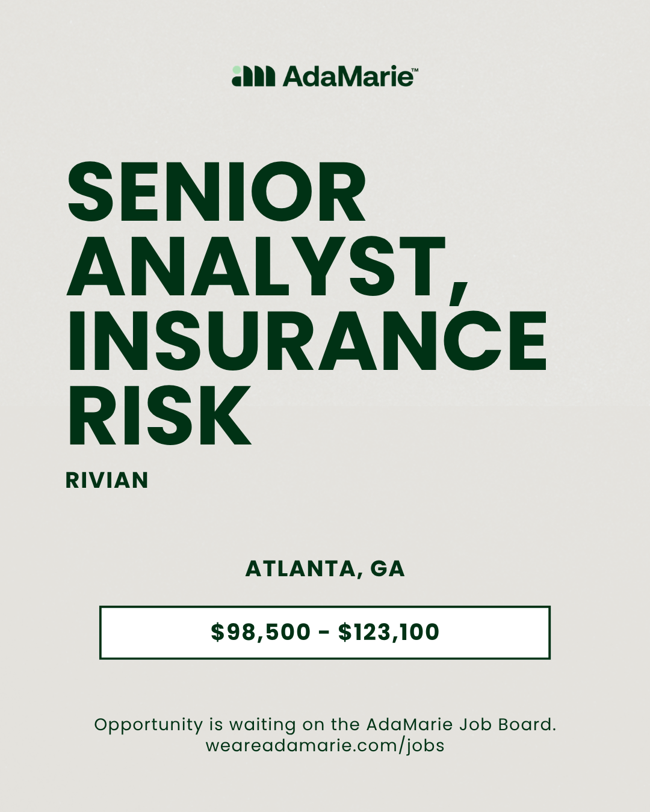Click the salary range box
This screenshot has width=650, height=812.
(x=325, y=632)
